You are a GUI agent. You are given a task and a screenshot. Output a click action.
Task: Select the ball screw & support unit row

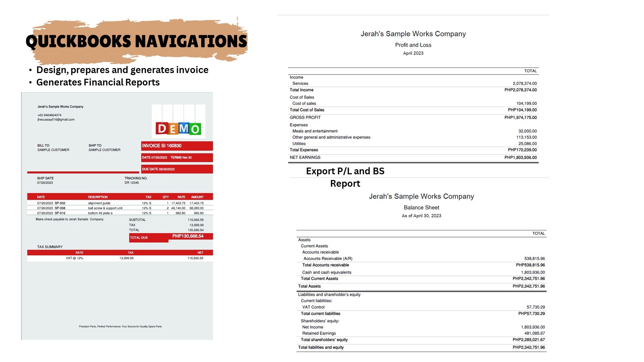coord(105,208)
